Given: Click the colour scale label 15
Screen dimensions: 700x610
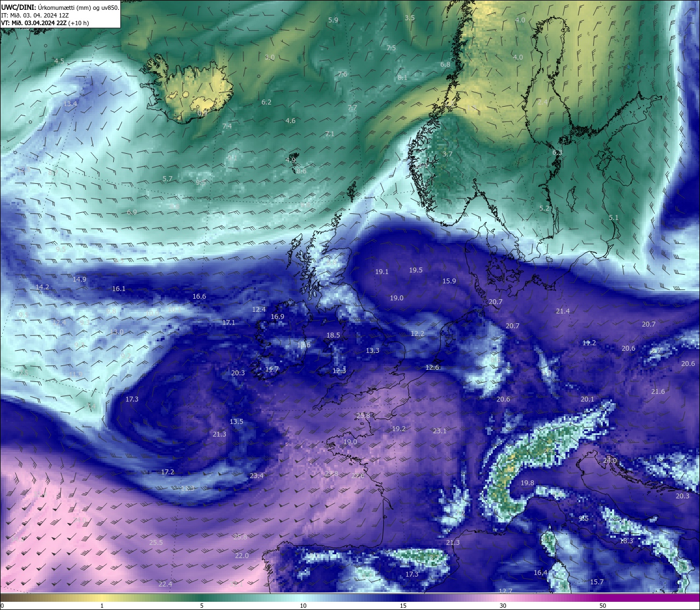Looking at the screenshot, I should (x=403, y=606).
